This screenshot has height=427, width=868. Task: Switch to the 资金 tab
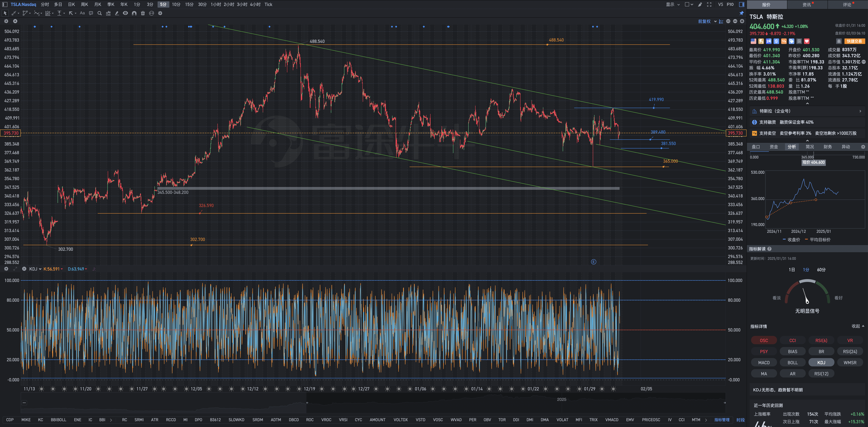[774, 147]
